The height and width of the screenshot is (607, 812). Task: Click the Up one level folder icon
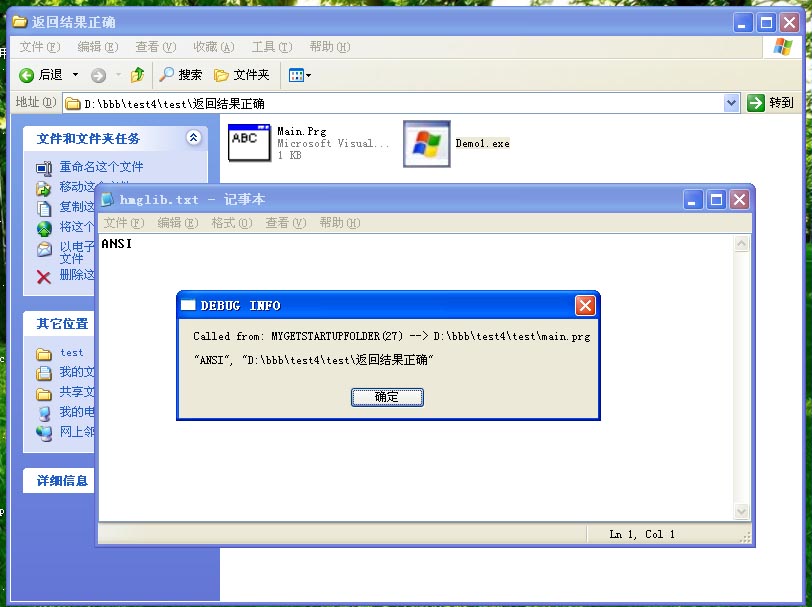(138, 75)
